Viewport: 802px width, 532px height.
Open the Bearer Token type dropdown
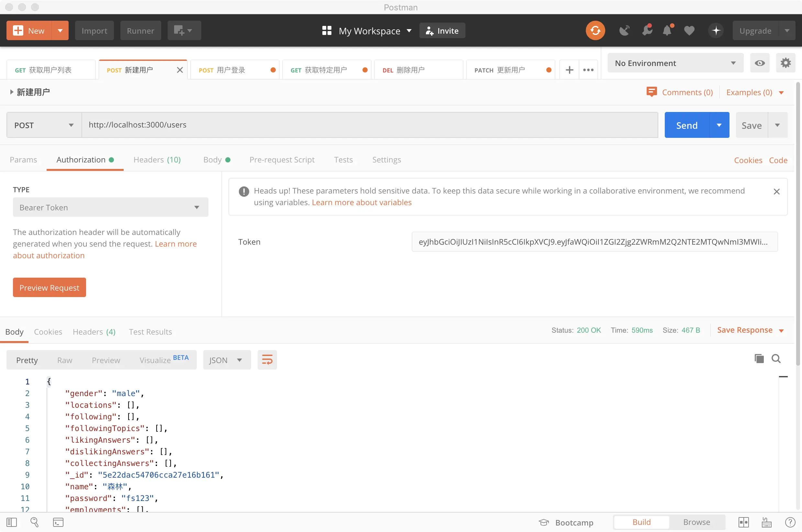click(110, 207)
